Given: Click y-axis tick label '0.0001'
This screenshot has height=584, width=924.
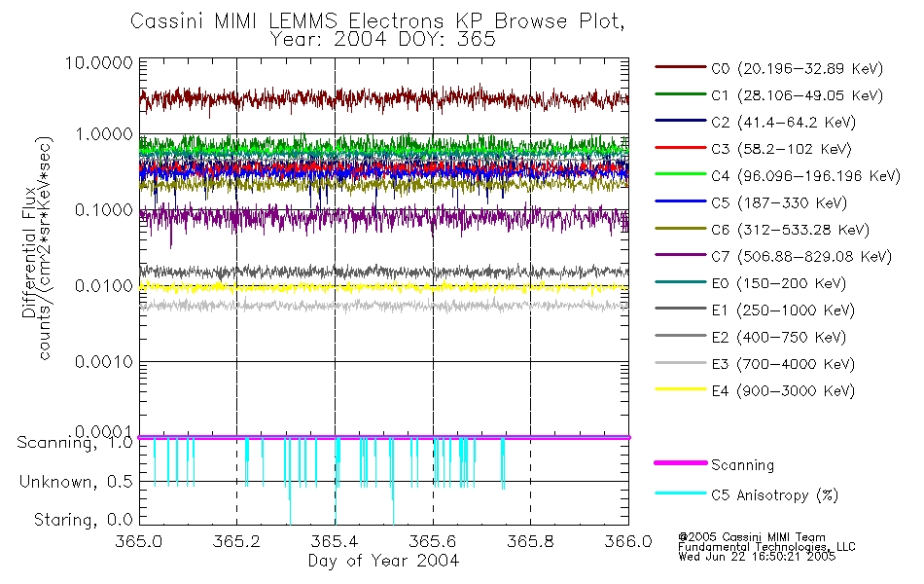Looking at the screenshot, I should (x=104, y=432).
